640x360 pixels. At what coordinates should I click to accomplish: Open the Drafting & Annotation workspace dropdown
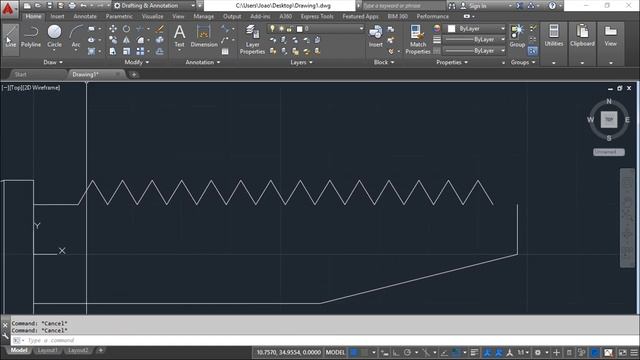point(154,6)
